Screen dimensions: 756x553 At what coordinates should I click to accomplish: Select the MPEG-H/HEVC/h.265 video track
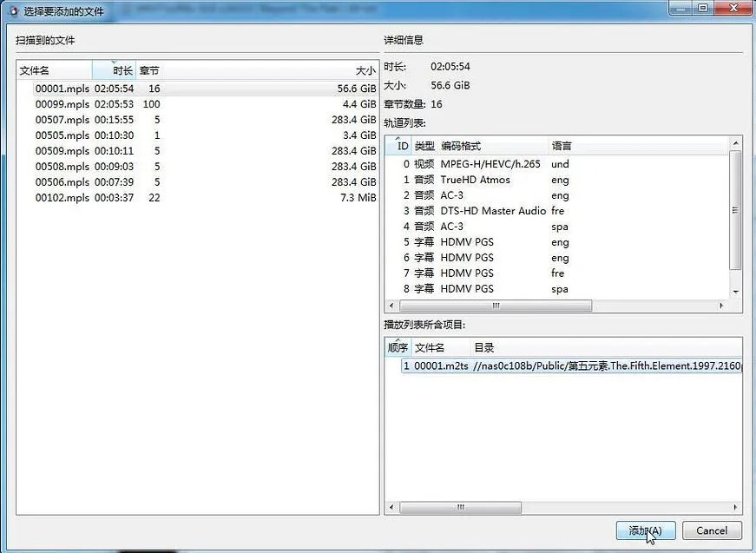pos(490,164)
